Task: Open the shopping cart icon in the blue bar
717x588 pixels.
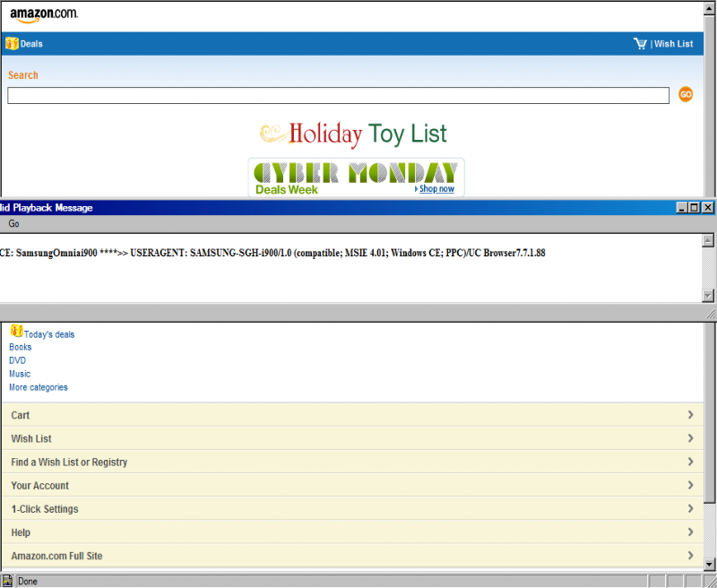Action: (640, 43)
